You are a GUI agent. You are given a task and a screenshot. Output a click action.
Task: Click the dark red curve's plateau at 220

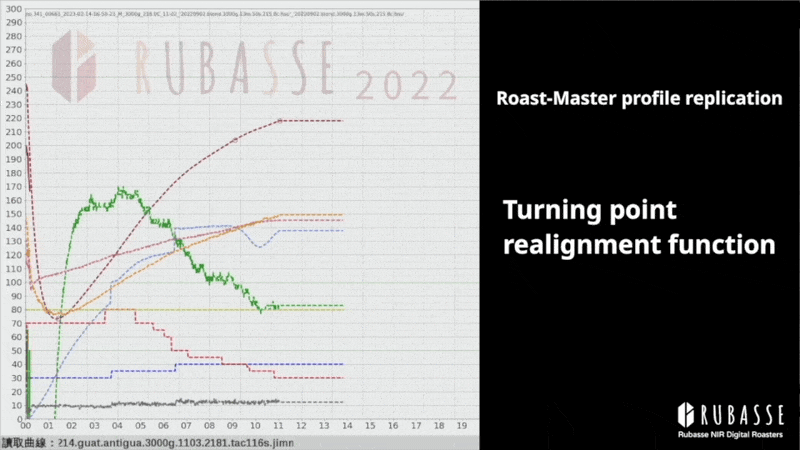coord(310,120)
